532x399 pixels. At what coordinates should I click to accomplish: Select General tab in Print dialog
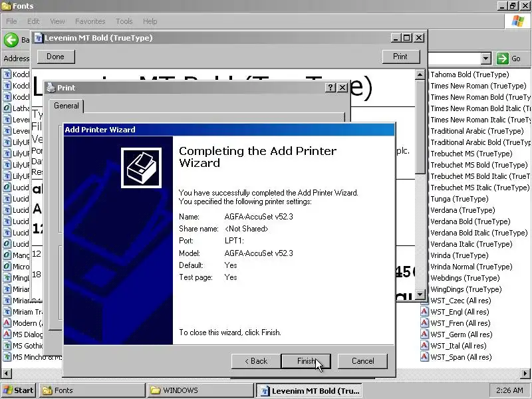coord(66,106)
